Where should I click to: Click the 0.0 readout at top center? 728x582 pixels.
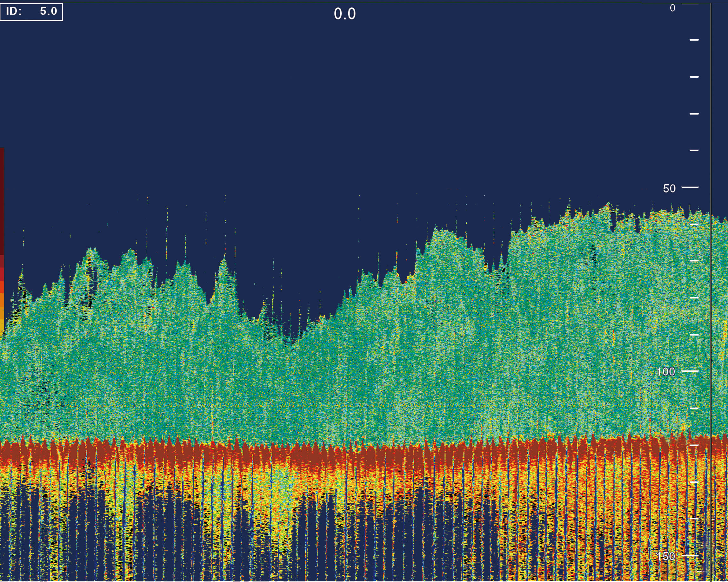[344, 14]
